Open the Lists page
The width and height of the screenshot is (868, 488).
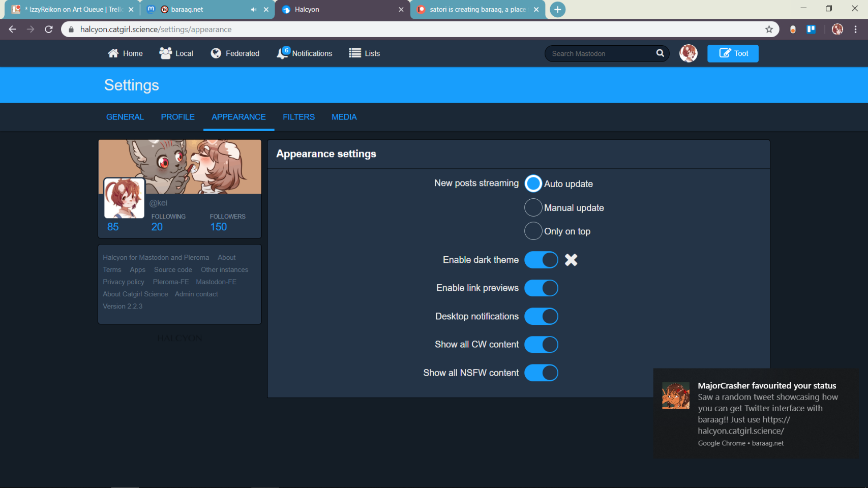[364, 53]
